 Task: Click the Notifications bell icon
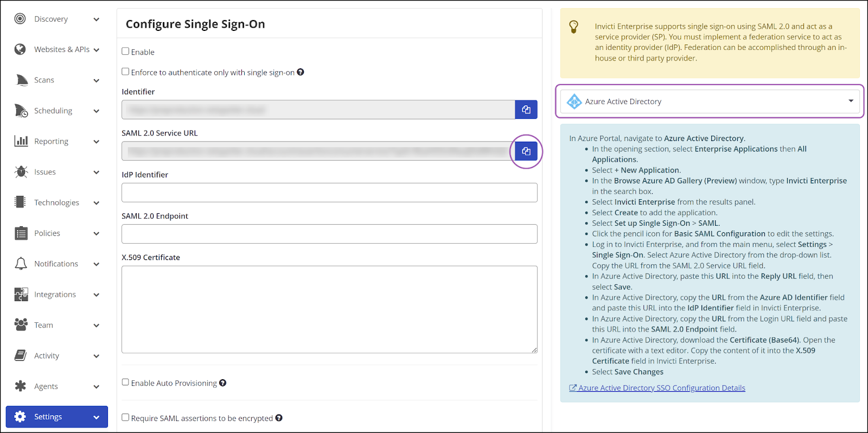tap(21, 264)
